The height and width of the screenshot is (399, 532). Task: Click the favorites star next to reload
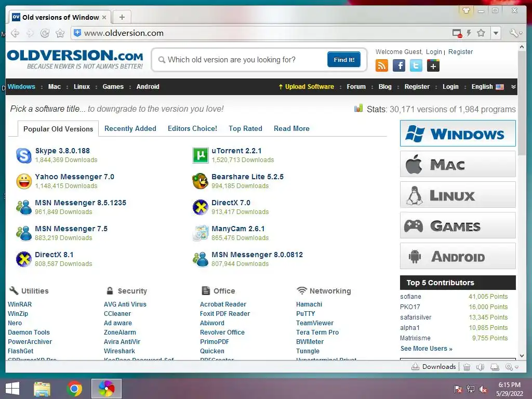(x=60, y=33)
